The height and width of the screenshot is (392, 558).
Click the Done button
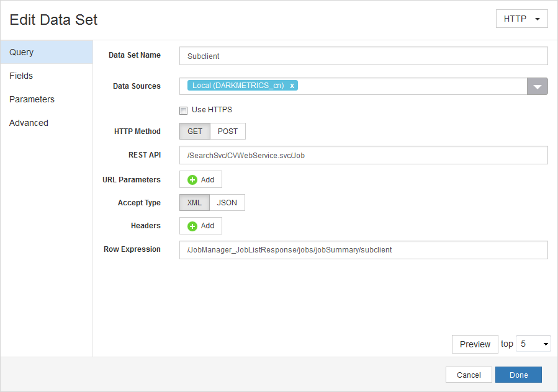[x=518, y=375]
